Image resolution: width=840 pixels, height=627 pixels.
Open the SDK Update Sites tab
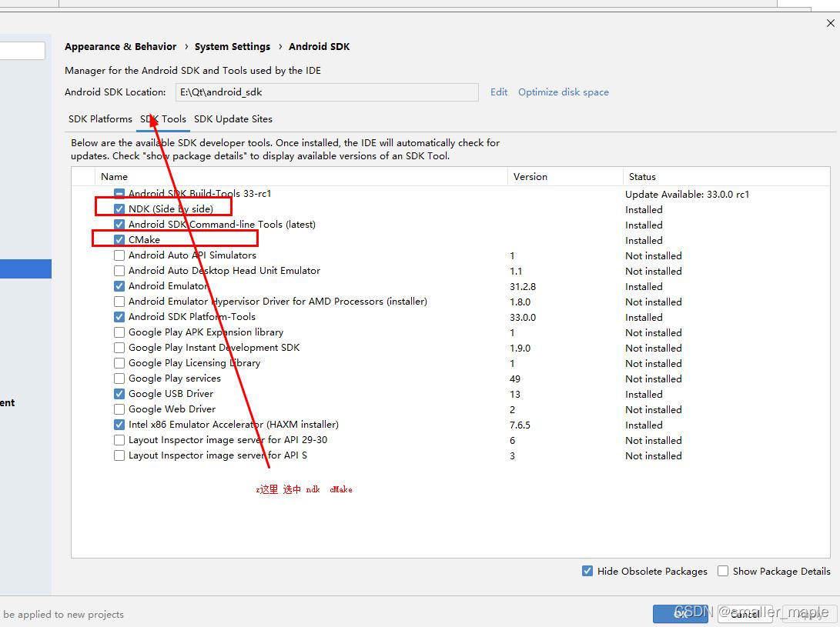(x=233, y=119)
